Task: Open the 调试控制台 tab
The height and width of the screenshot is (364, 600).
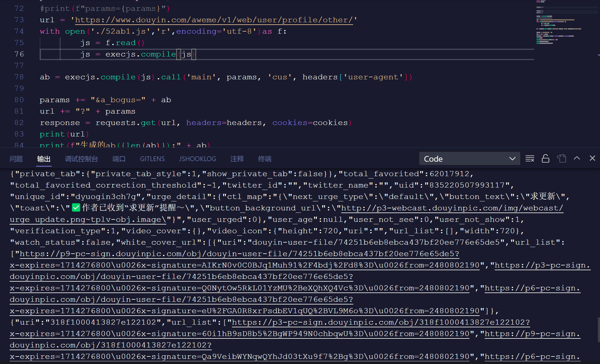Action: 82,159
